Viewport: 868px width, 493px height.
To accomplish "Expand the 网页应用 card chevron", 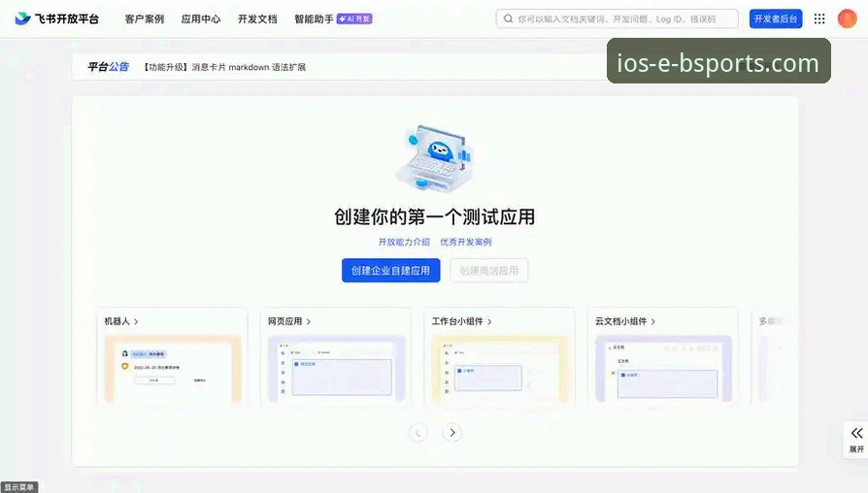I will (309, 321).
